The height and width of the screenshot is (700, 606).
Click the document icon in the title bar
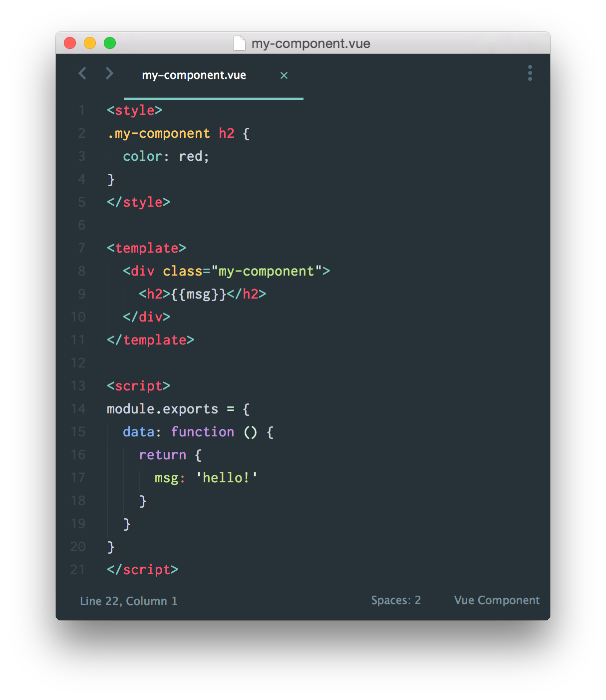click(240, 43)
